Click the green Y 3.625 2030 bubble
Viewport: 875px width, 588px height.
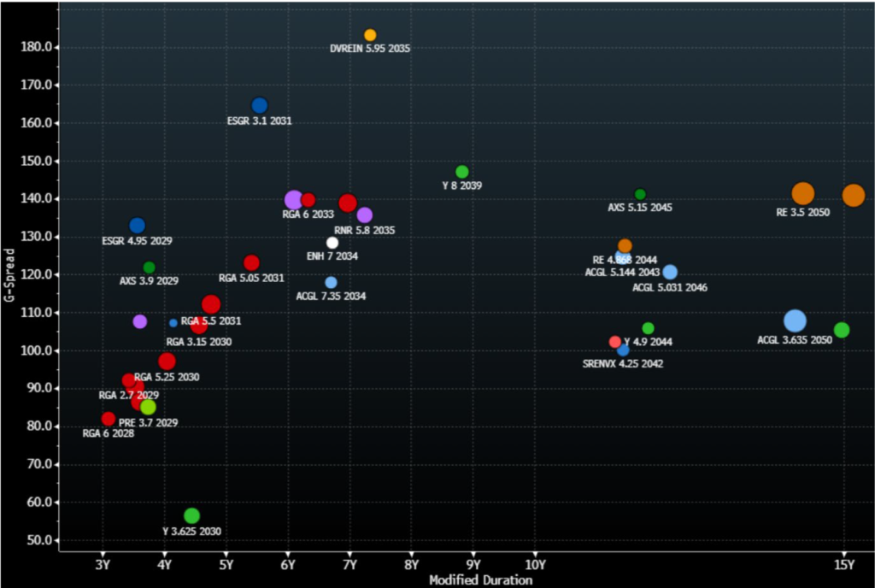191,515
